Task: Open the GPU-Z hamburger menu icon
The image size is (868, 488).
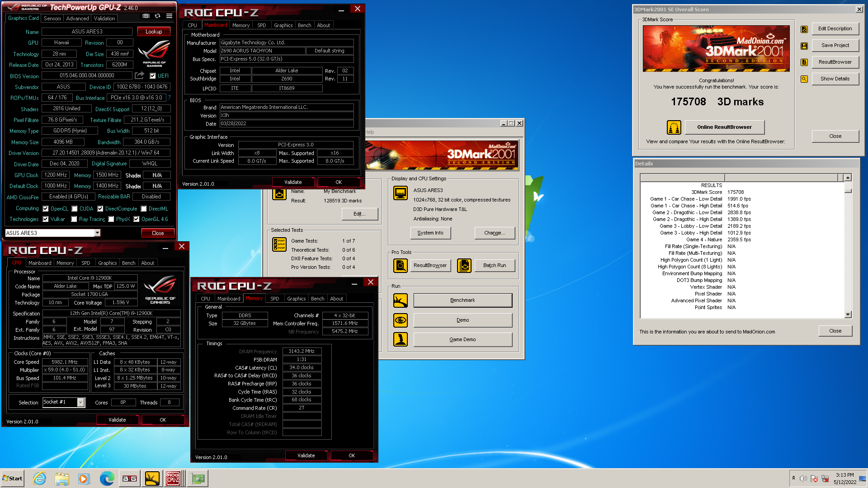Action: point(169,16)
